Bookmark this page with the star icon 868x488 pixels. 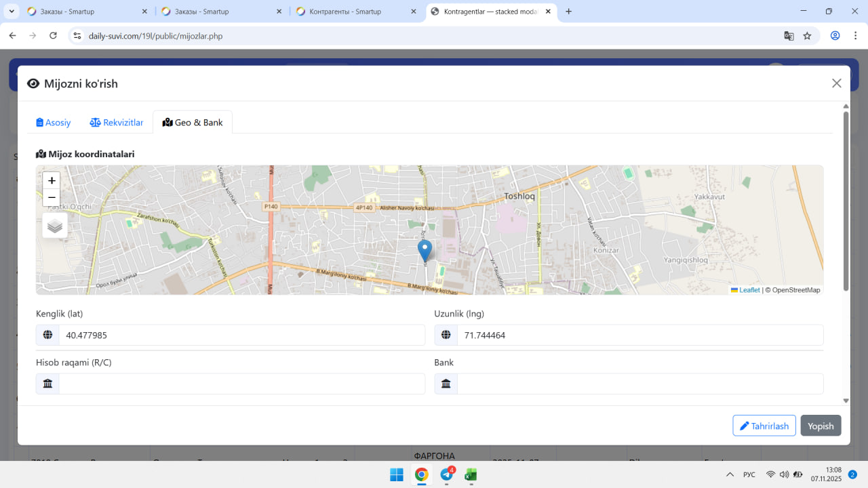click(807, 36)
